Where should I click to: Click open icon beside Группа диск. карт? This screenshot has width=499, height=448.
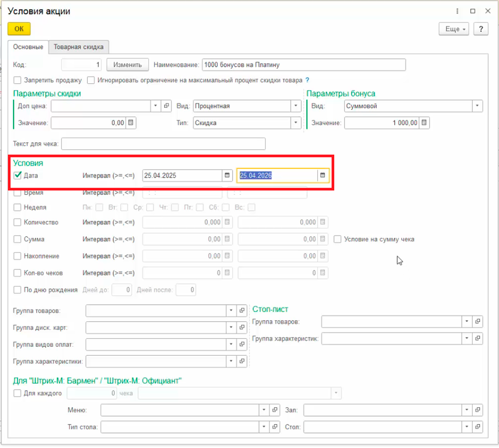click(x=242, y=328)
